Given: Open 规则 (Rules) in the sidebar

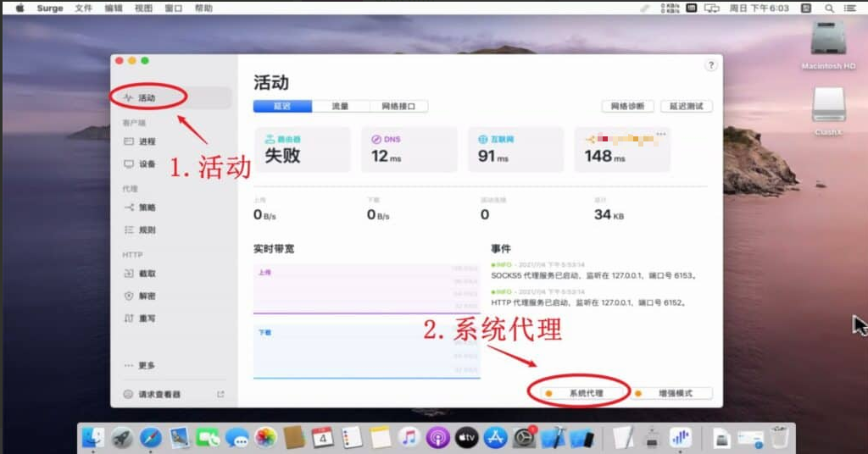Looking at the screenshot, I should coord(147,230).
